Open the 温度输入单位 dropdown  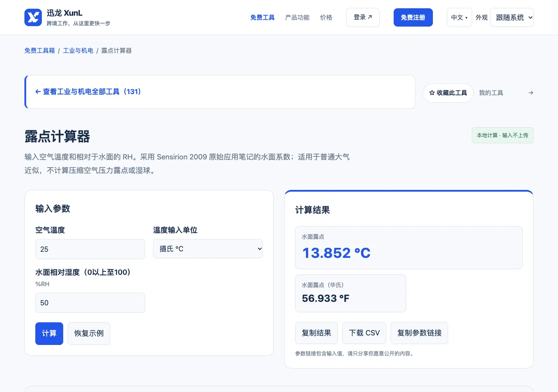[x=208, y=249]
